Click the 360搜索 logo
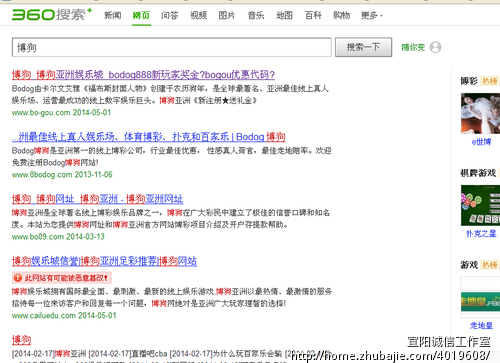Screen dimensions: 500x363 coord(52,14)
